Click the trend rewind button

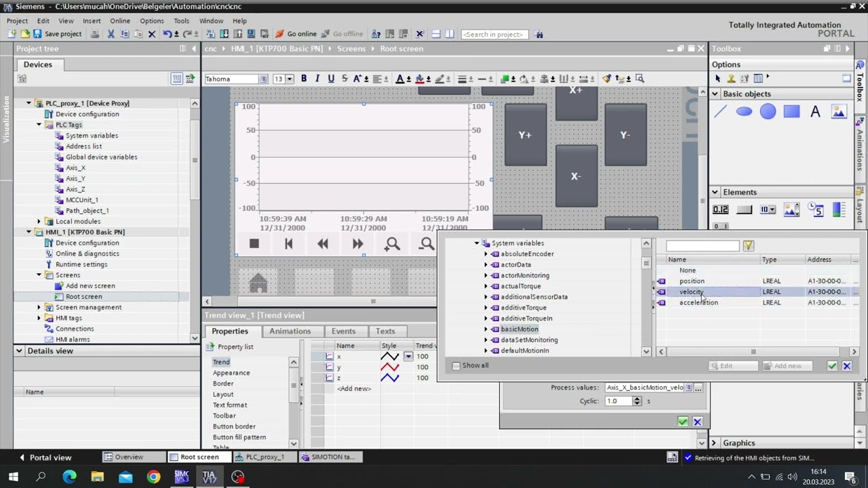[323, 243]
